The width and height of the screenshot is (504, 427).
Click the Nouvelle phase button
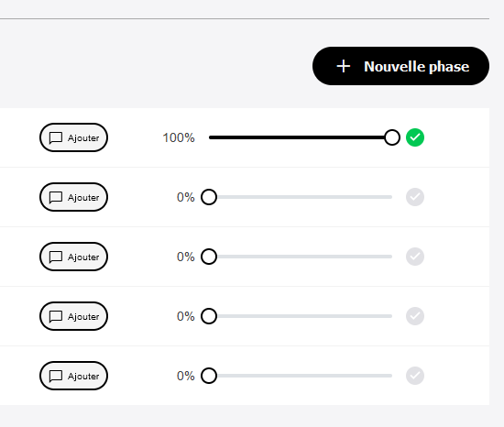400,66
